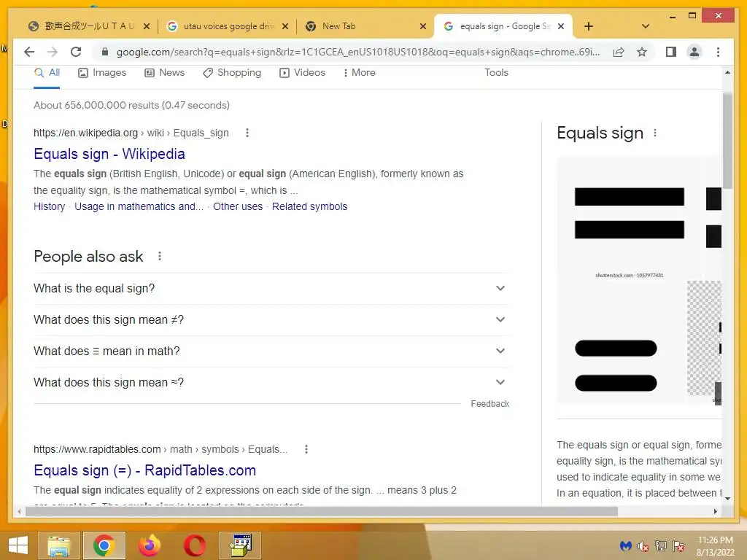Open the Windows Start menu
This screenshot has height=560, width=747.
point(18,545)
